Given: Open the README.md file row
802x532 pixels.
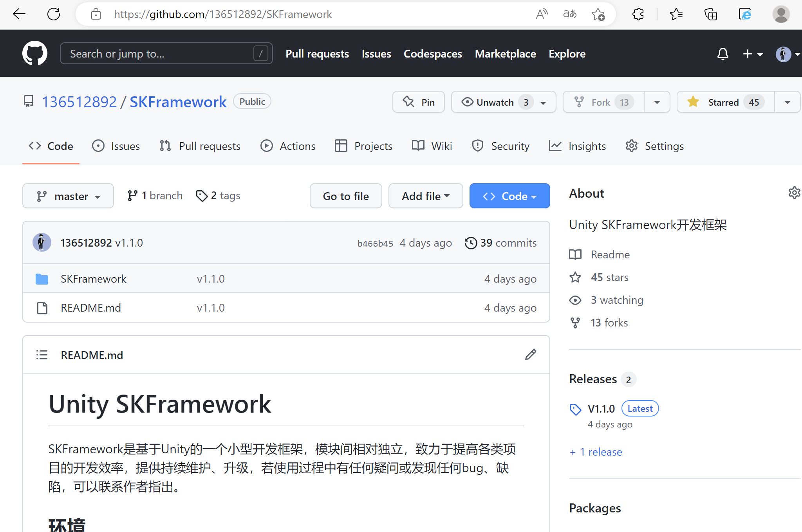Looking at the screenshot, I should [x=286, y=308].
